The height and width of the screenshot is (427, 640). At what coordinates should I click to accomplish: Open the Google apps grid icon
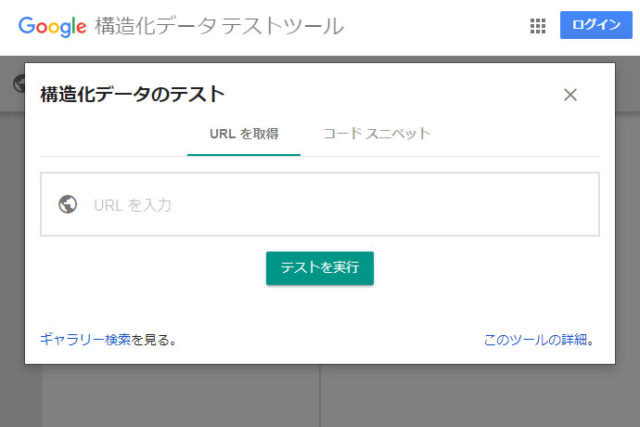[538, 26]
